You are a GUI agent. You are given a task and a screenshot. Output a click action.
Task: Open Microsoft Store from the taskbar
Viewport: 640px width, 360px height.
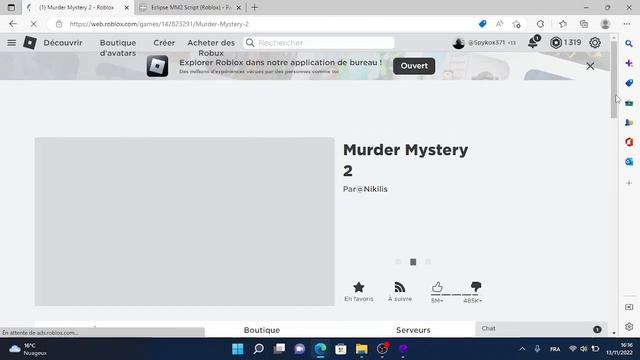341,349
